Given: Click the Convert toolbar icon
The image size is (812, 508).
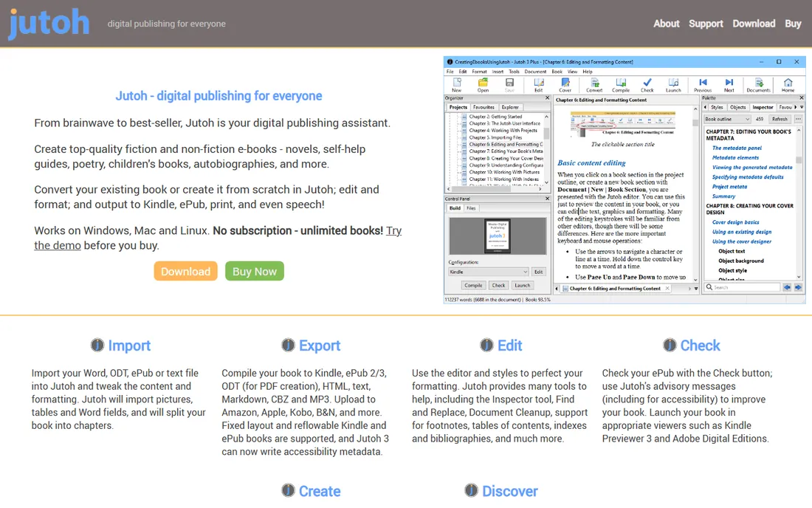Looking at the screenshot, I should pos(594,85).
